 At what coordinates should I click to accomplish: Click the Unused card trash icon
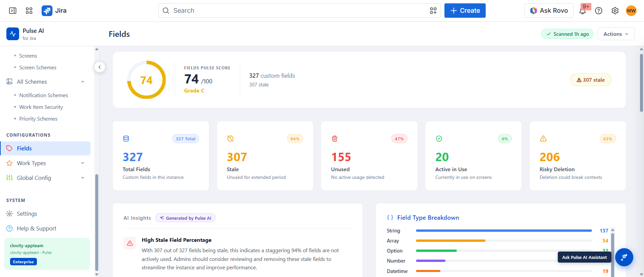(x=335, y=139)
